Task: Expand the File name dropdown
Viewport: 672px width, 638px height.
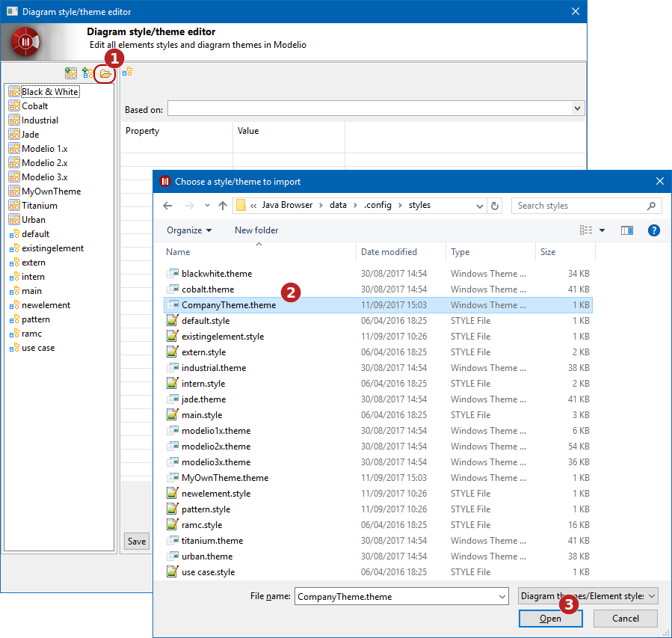Action: [x=502, y=596]
